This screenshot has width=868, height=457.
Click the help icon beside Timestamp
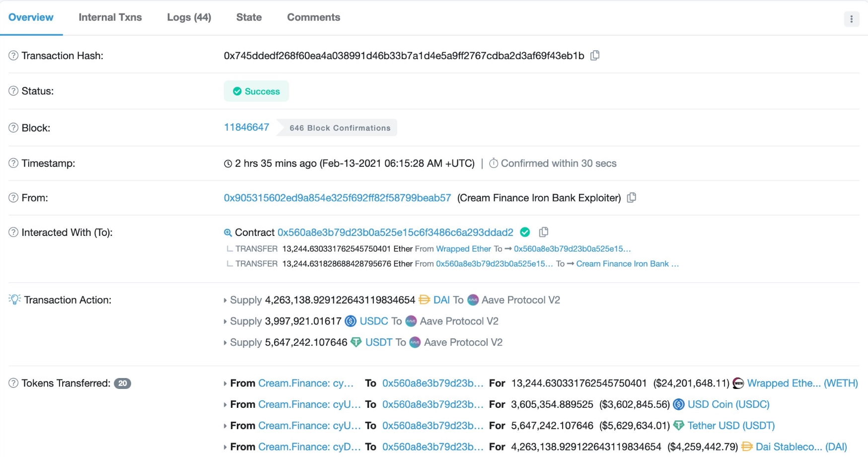click(13, 163)
